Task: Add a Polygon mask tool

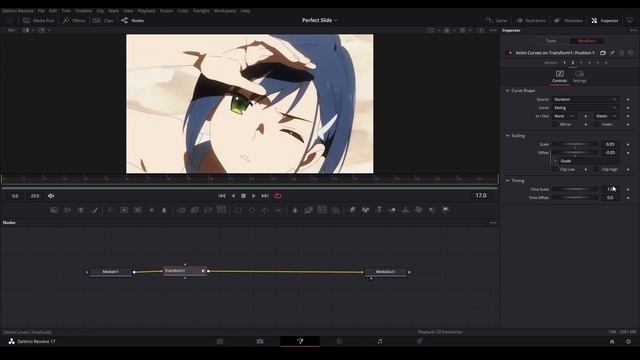Action: click(265, 210)
